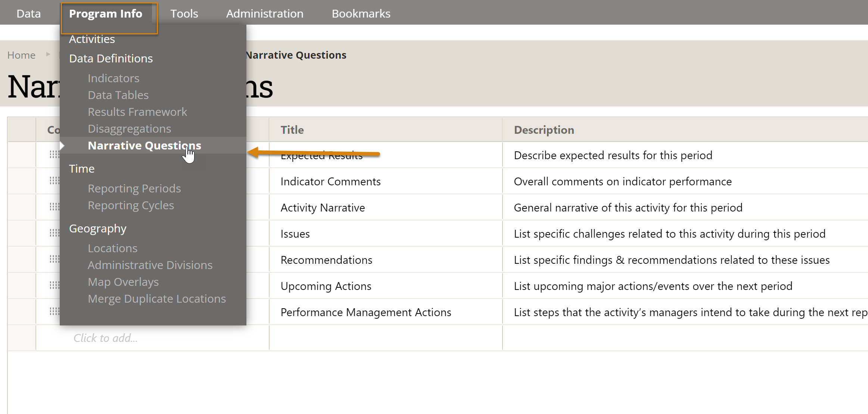Click drag handle of Issues row
This screenshot has width=868, height=414.
coord(54,233)
